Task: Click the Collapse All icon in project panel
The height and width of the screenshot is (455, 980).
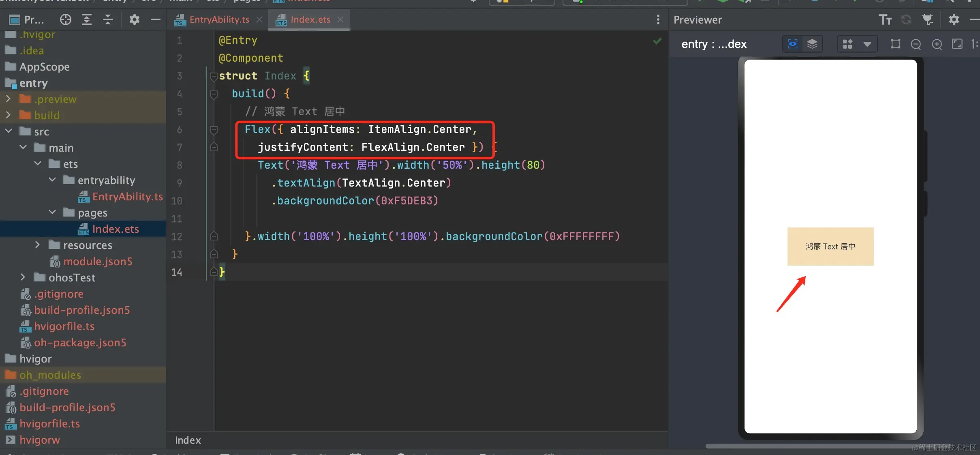Action: click(108, 19)
